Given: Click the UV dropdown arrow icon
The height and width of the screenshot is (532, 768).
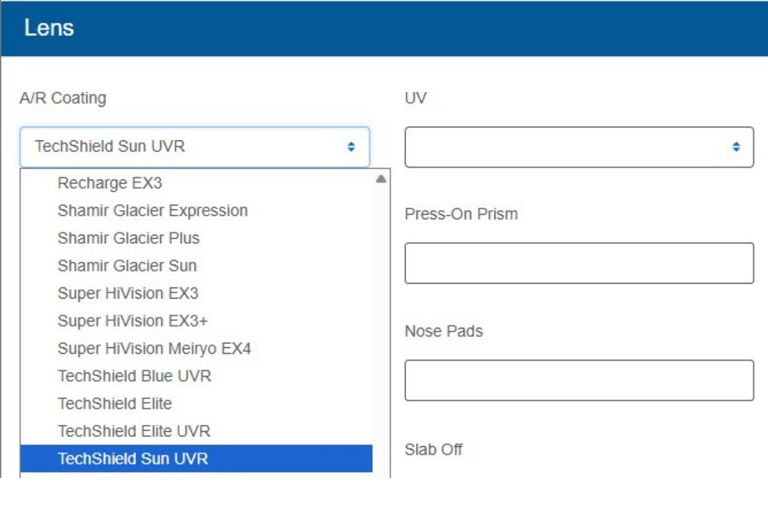Looking at the screenshot, I should (735, 147).
